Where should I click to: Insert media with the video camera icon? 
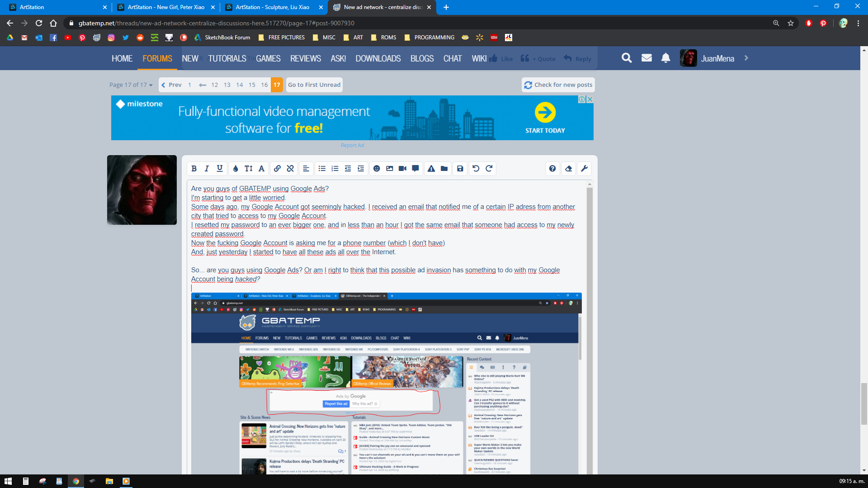(x=402, y=169)
